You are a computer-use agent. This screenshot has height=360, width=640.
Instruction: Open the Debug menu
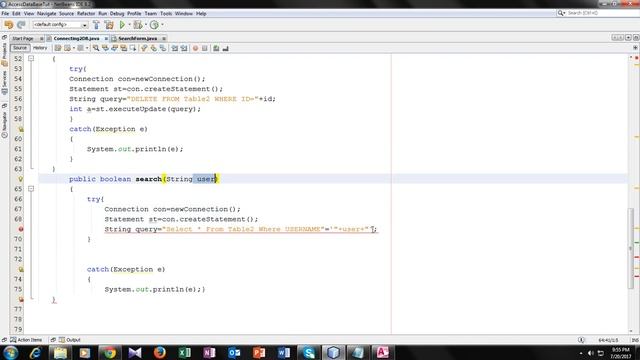117,13
